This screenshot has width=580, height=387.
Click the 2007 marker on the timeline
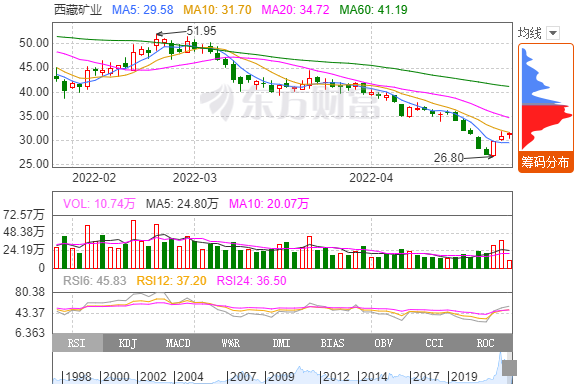pyautogui.click(x=243, y=377)
